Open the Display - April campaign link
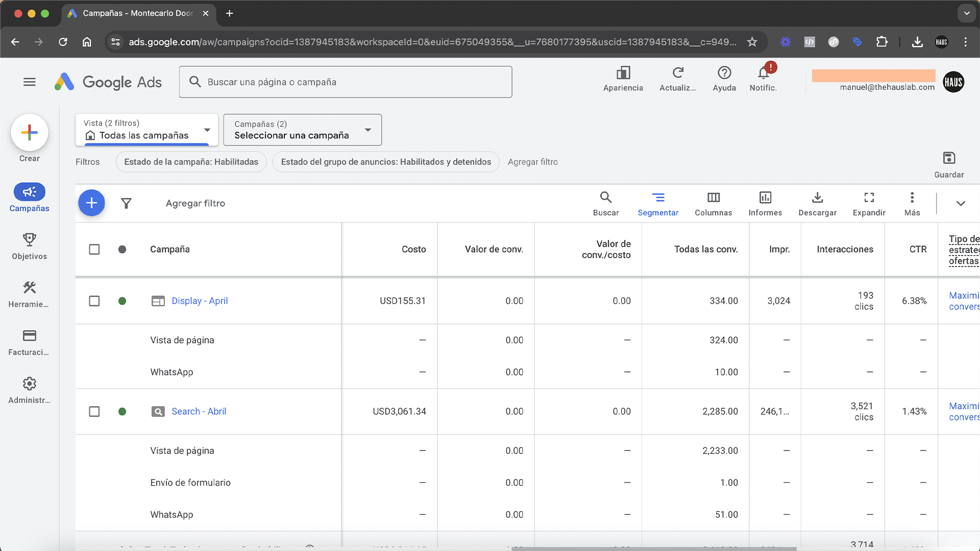The width and height of the screenshot is (980, 551). (x=200, y=301)
